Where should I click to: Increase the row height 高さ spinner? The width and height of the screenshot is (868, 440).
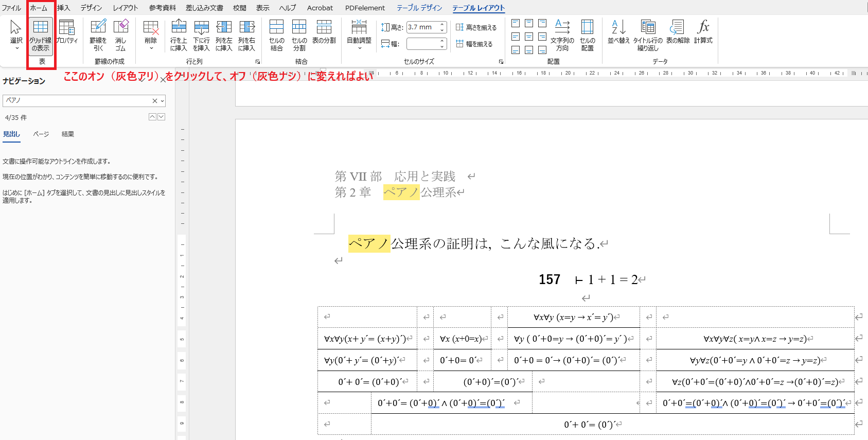[x=442, y=25]
